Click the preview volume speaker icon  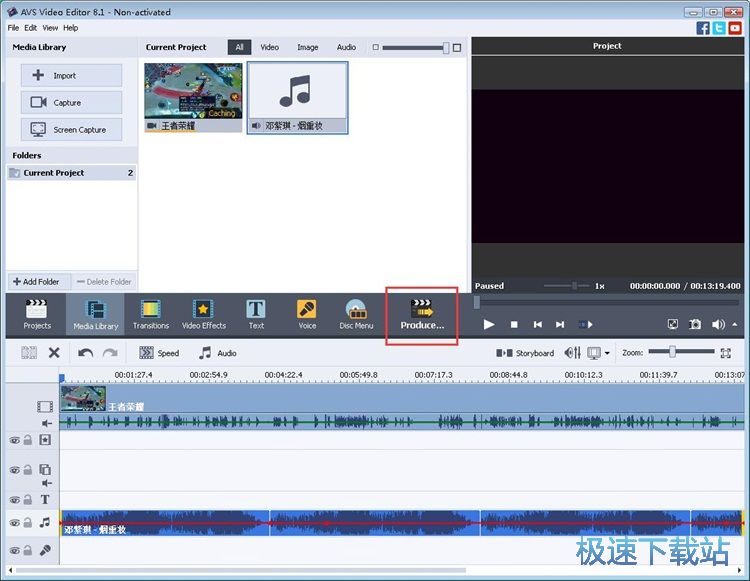tap(717, 324)
